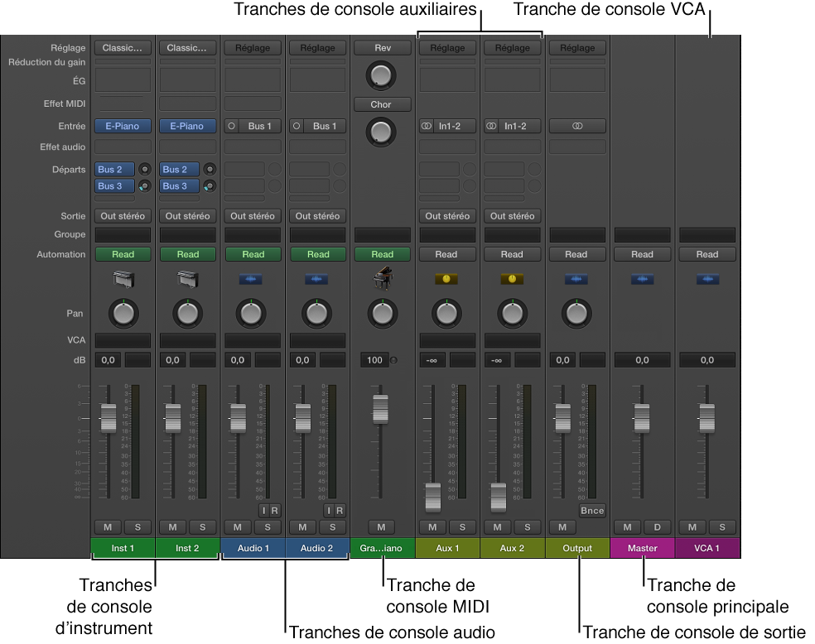Select the waveform icon on the Master strip
The width and height of the screenshot is (815, 644).
pos(642,279)
